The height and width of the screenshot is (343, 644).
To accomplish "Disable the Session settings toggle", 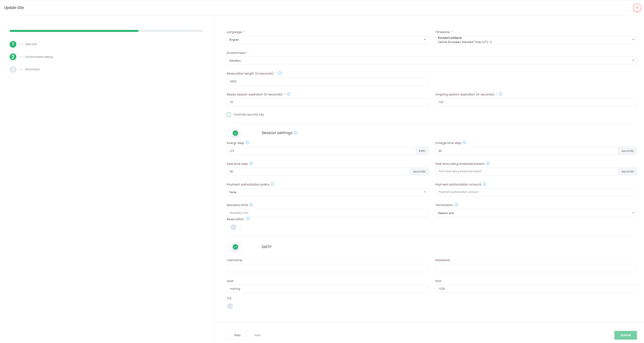I will pyautogui.click(x=233, y=133).
